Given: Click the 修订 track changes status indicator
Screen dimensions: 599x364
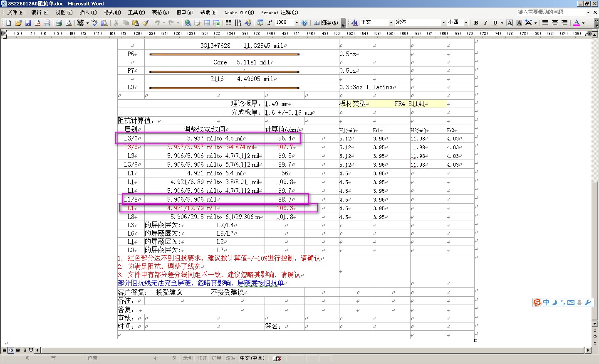Looking at the screenshot, I should [202, 358].
